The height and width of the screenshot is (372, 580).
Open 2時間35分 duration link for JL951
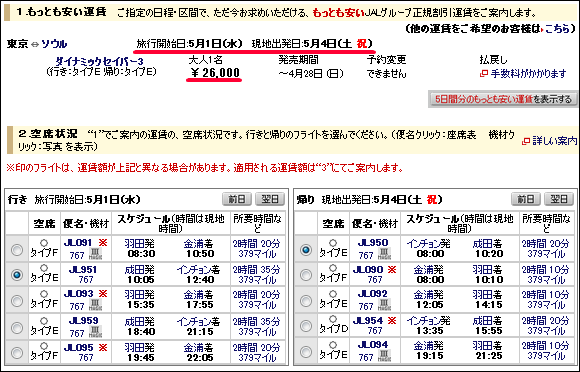coord(257,270)
